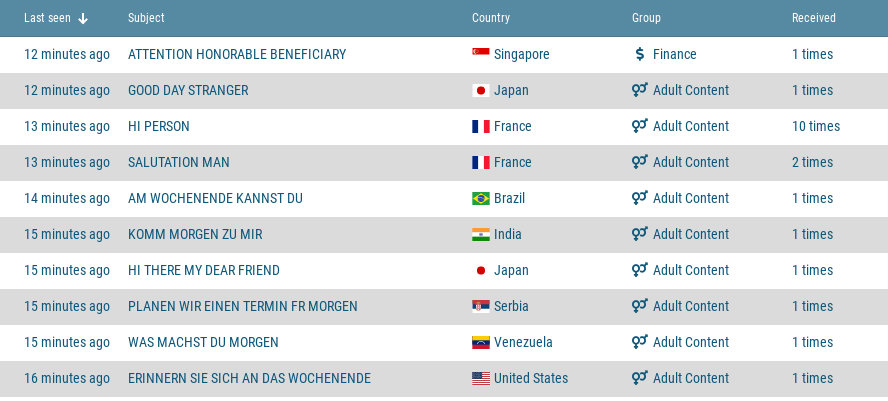888x401 pixels.
Task: Open the ATTENTION HONORABLE BENEFICIARY subject
Action: tap(237, 54)
